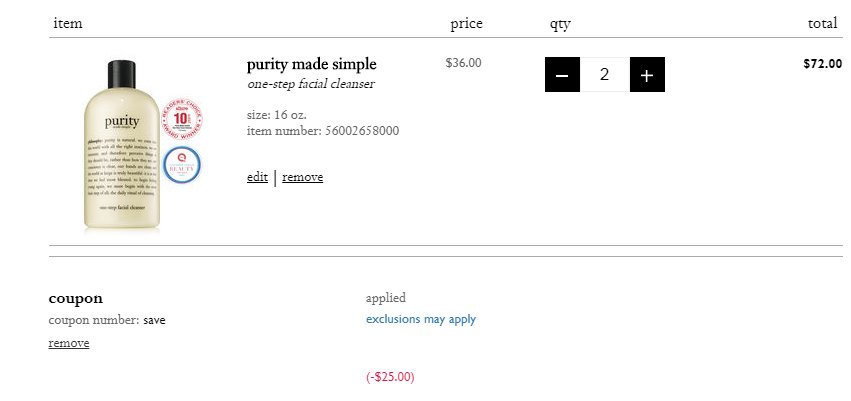Open the purity made simple product title
This screenshot has width=851, height=401.
click(x=312, y=64)
